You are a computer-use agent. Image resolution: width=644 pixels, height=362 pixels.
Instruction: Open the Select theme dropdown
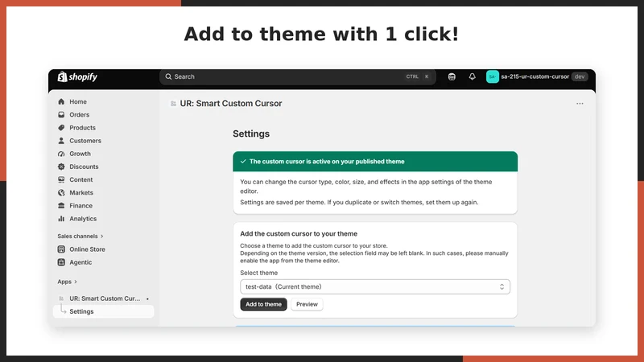coord(375,287)
